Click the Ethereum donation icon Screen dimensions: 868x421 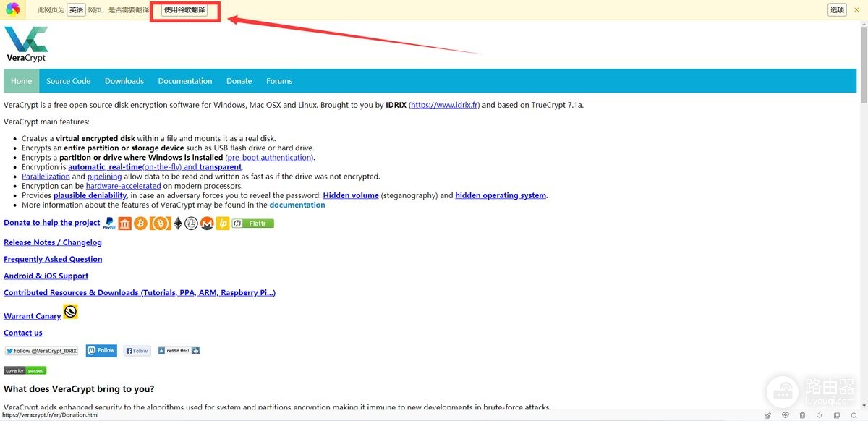coord(178,224)
